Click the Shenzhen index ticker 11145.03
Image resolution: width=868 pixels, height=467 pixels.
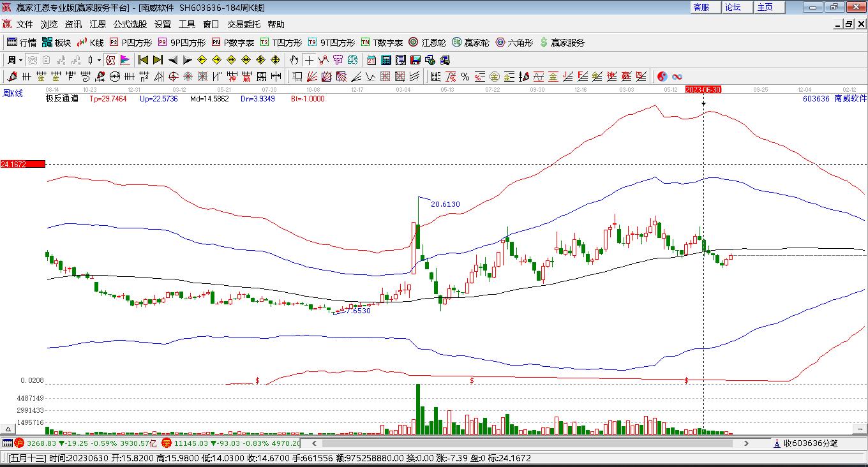[191, 443]
